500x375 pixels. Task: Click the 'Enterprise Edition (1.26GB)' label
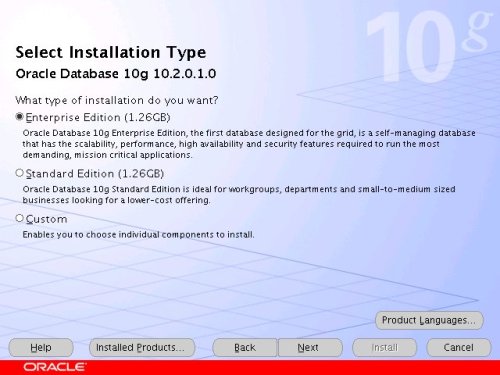98,117
